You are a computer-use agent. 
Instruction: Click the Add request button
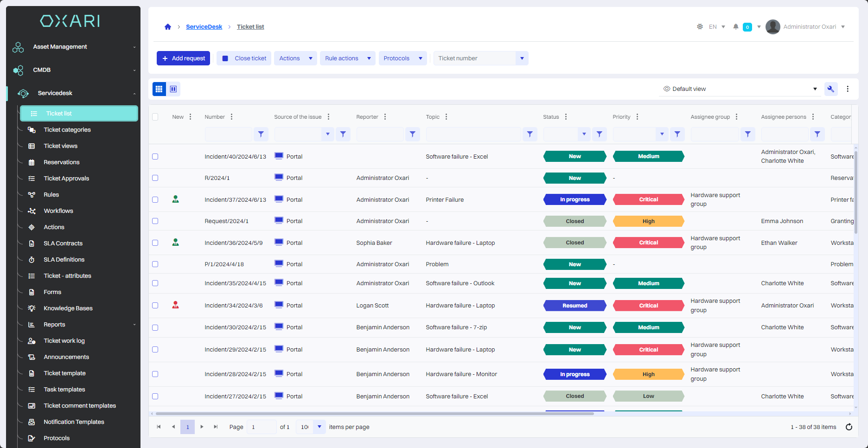[184, 58]
